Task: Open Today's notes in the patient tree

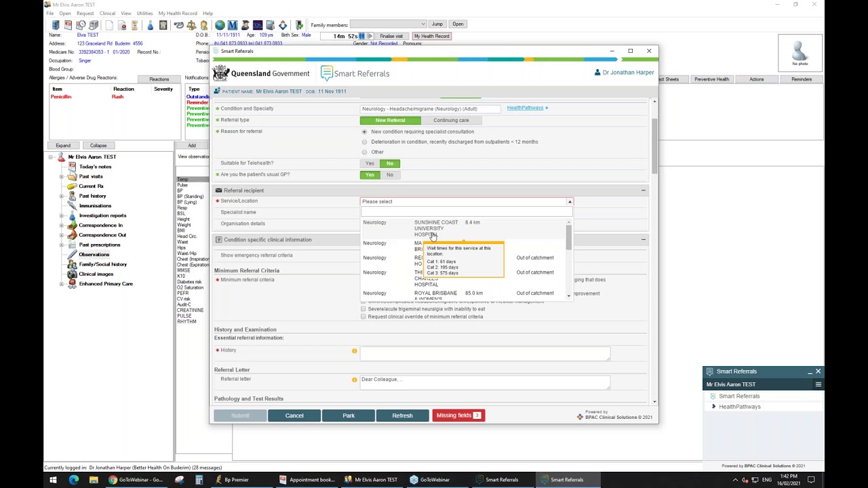Action: pyautogui.click(x=95, y=167)
